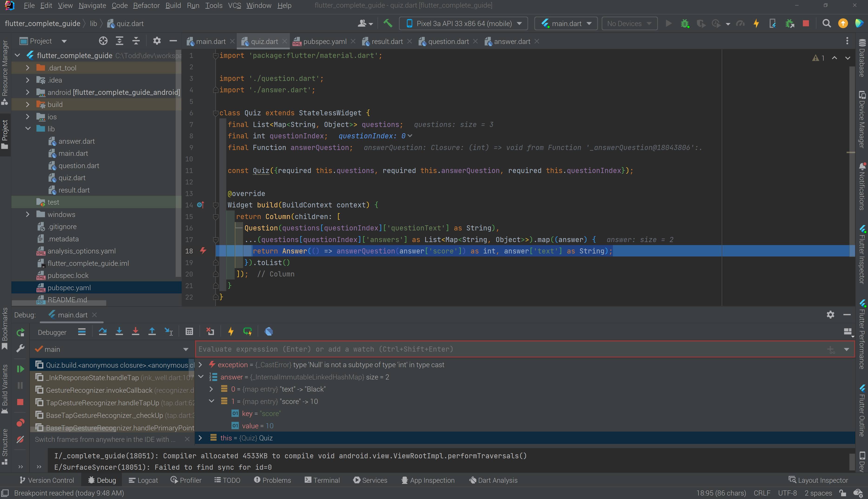Open Dart Analysis tool window
Viewport: 868px width, 499px height.
[x=493, y=480]
